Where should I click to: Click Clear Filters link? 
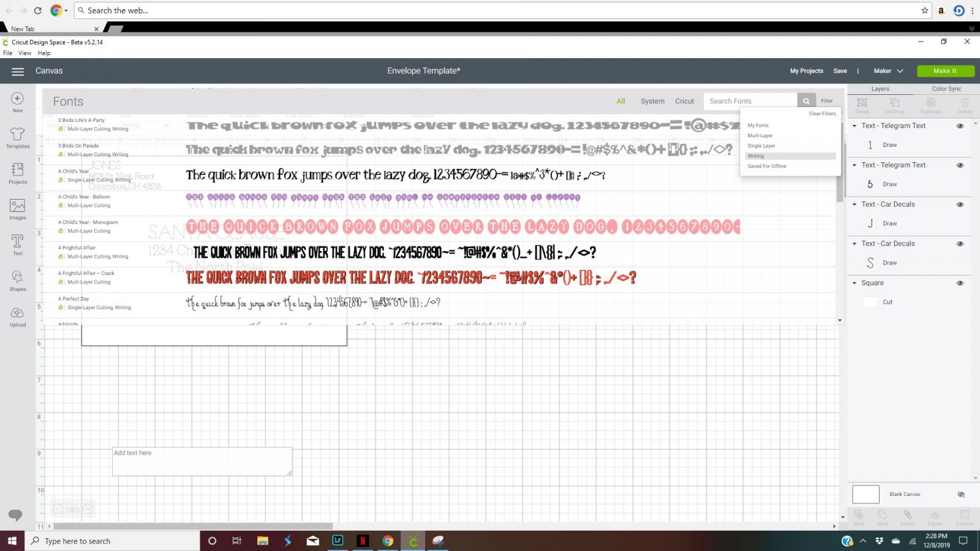coord(822,114)
